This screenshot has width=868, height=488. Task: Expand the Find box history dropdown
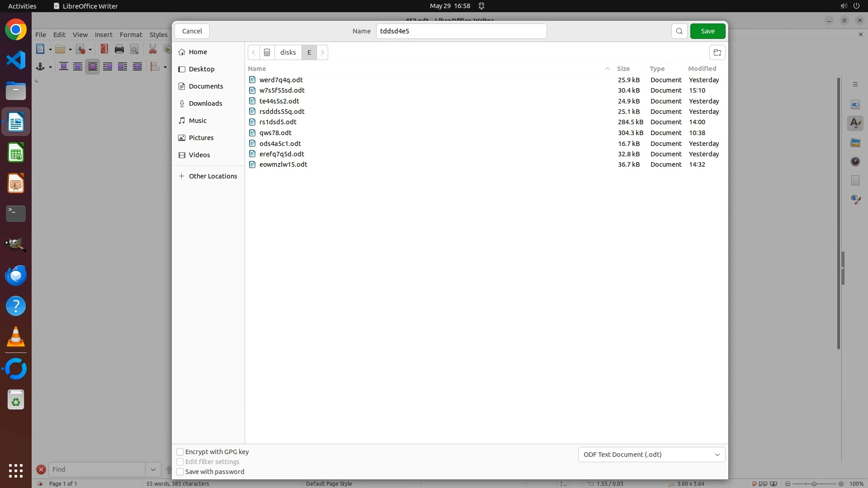(x=153, y=469)
